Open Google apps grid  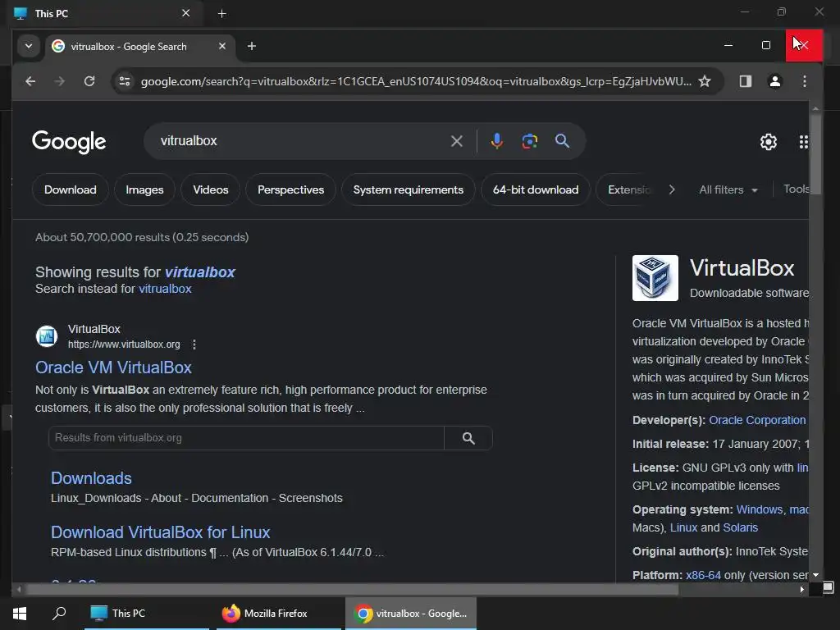pyautogui.click(x=803, y=141)
